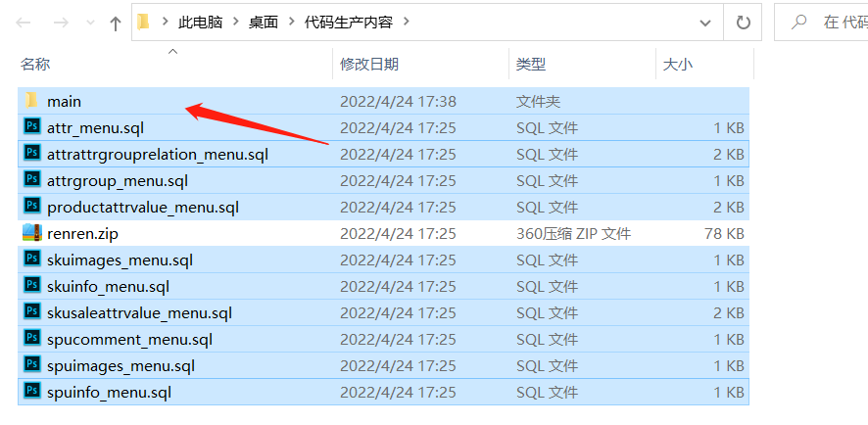Click date cell of renren.zip row
This screenshot has width=868, height=425.
pos(398,234)
